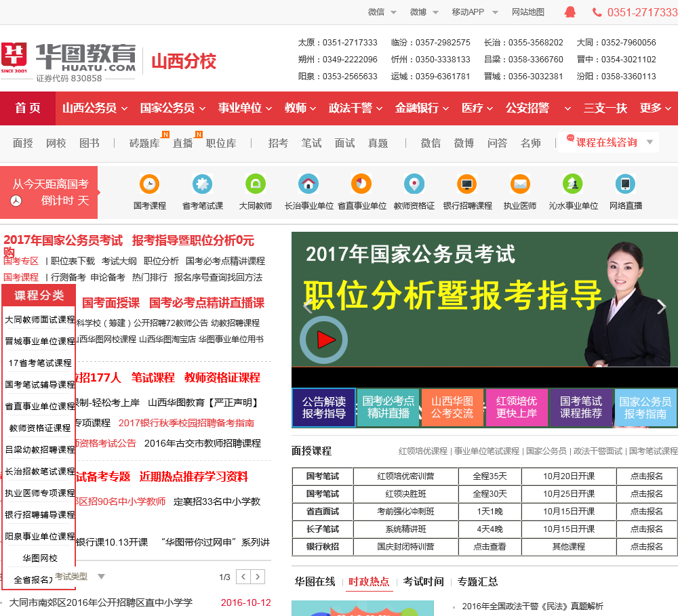
Task: Click 点击查看 in the 银行秋招 row
Action: coord(490,546)
